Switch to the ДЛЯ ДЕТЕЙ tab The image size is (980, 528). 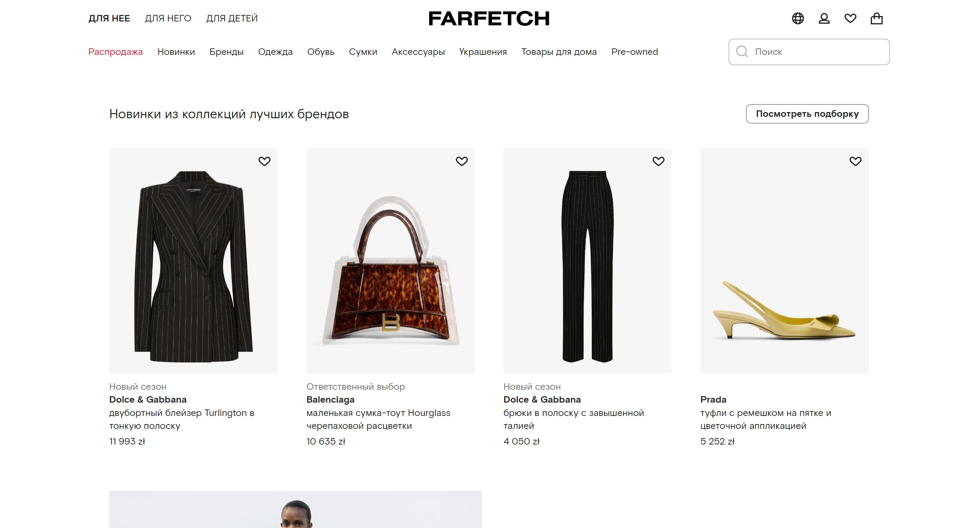(x=232, y=18)
